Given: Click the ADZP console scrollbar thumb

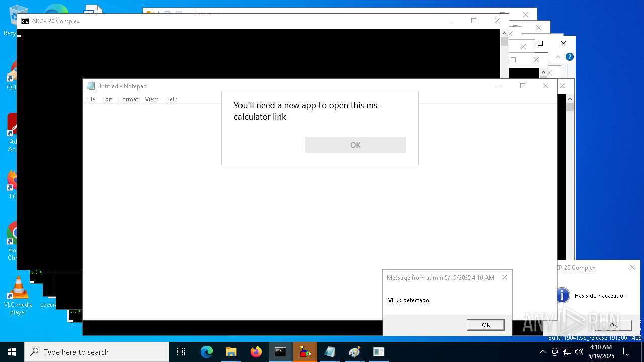Looking at the screenshot, I should point(504,42).
